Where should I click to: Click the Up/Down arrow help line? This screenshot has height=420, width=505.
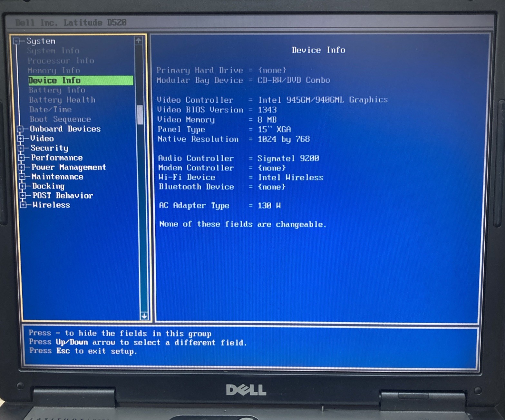click(x=138, y=342)
